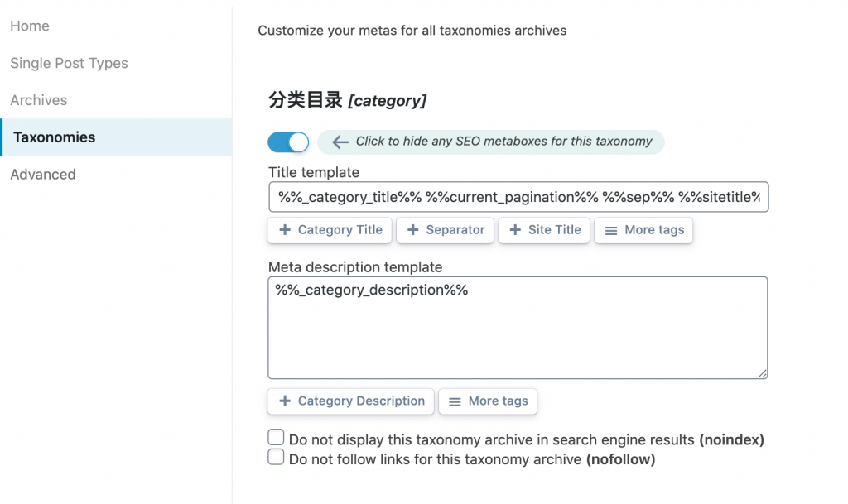Viewport: 848px width, 504px height.
Task: Click hamburger icon in description More tags
Action: coord(455,401)
